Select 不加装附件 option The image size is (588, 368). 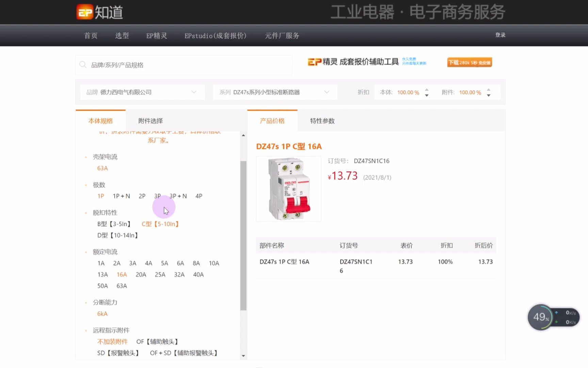(x=112, y=341)
